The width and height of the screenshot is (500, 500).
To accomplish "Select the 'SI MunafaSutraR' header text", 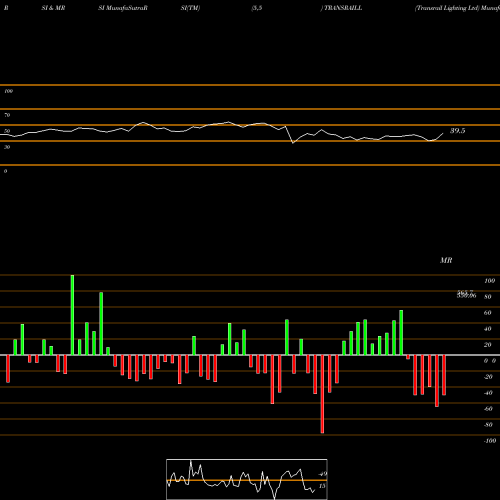I will (123, 8).
